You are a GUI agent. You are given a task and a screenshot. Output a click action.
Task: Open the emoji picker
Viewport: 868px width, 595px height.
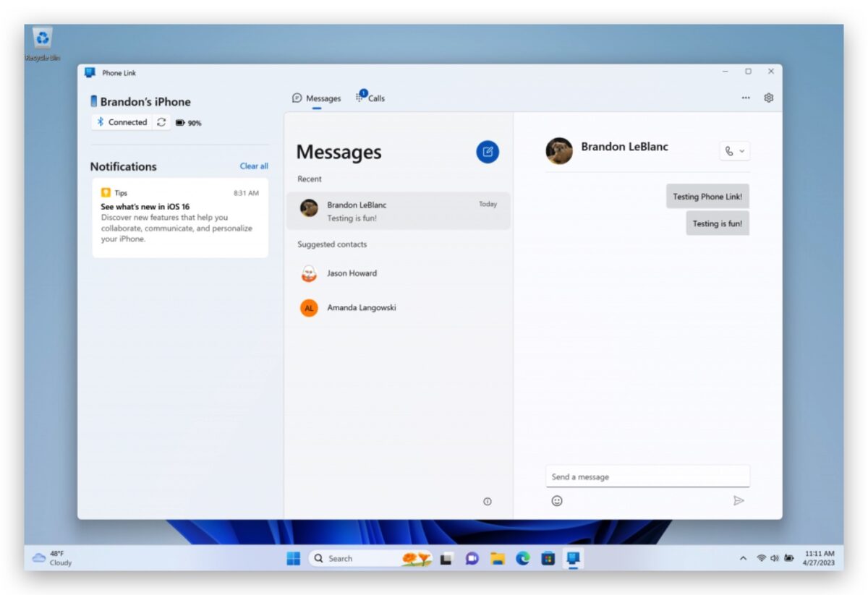[x=557, y=500]
